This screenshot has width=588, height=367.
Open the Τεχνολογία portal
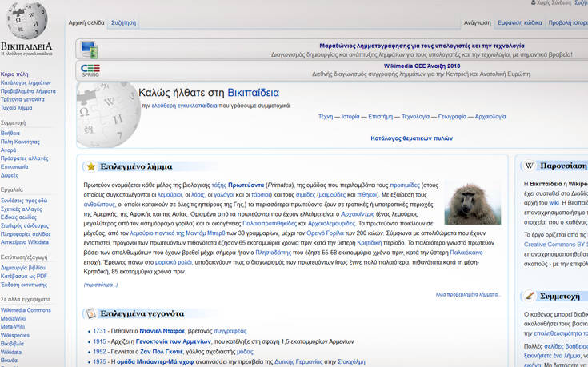tap(415, 117)
